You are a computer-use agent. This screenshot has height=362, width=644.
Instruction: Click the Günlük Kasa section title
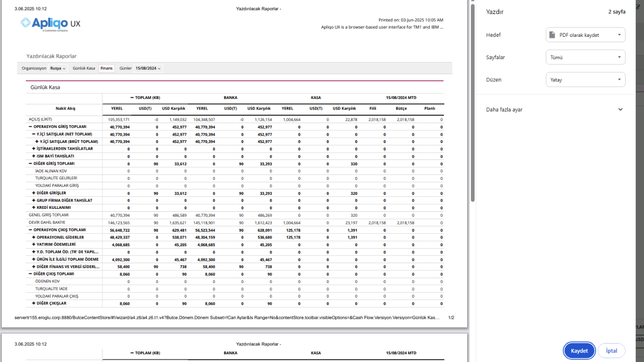[45, 88]
